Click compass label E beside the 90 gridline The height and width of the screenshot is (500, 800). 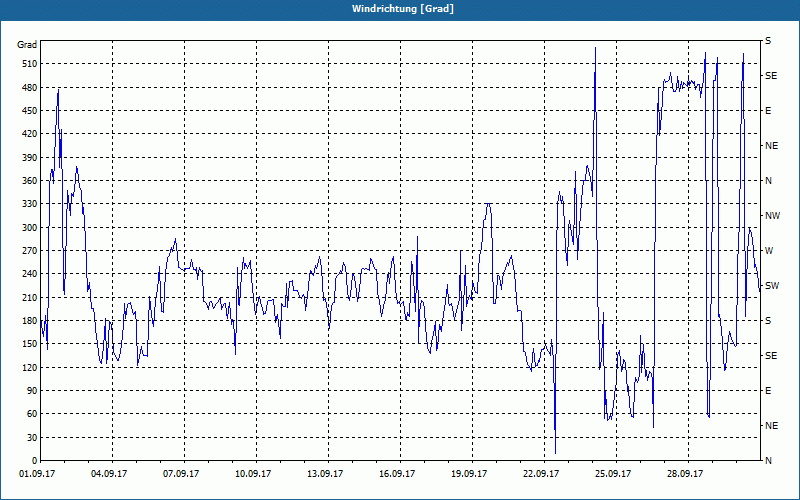pos(768,391)
